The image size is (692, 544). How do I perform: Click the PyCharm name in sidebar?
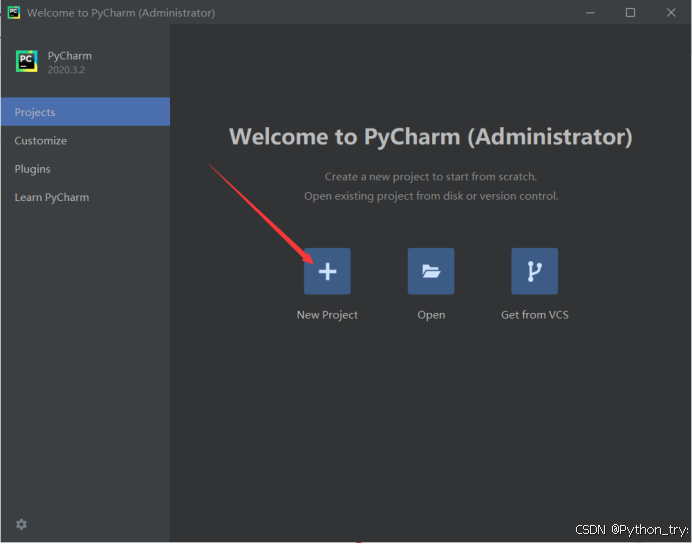pyautogui.click(x=70, y=56)
